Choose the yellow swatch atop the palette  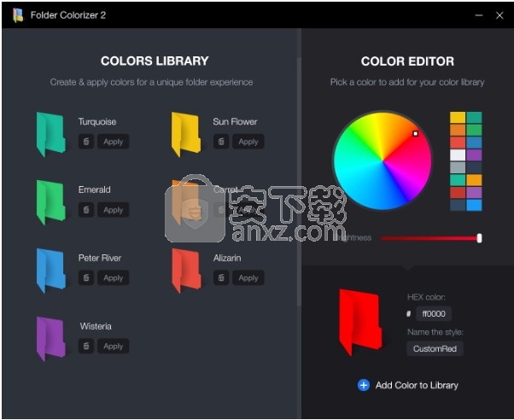tap(458, 117)
